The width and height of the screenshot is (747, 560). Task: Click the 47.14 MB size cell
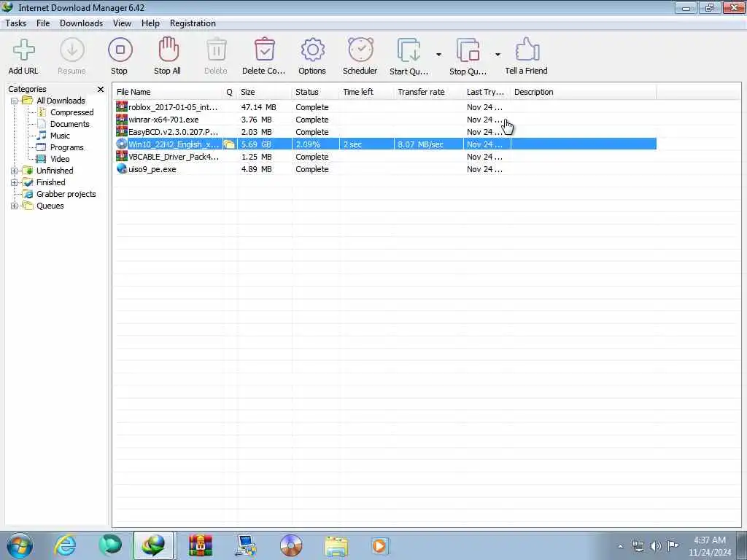click(259, 107)
